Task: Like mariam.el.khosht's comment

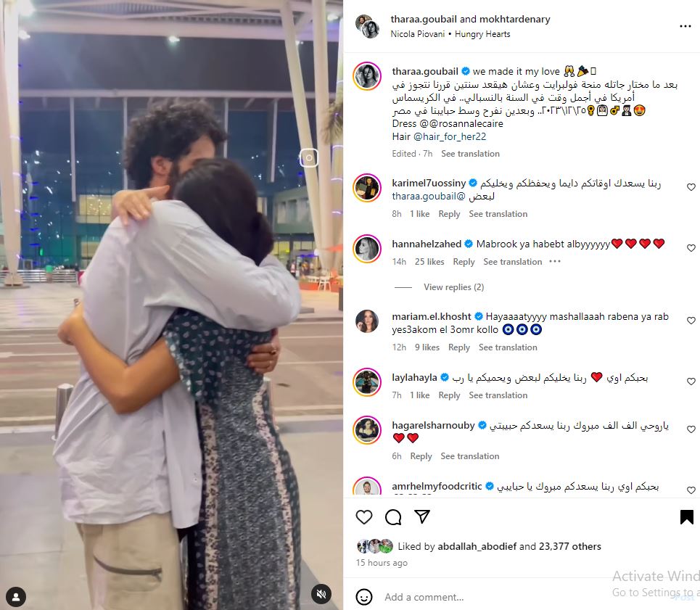Action: coord(691,321)
